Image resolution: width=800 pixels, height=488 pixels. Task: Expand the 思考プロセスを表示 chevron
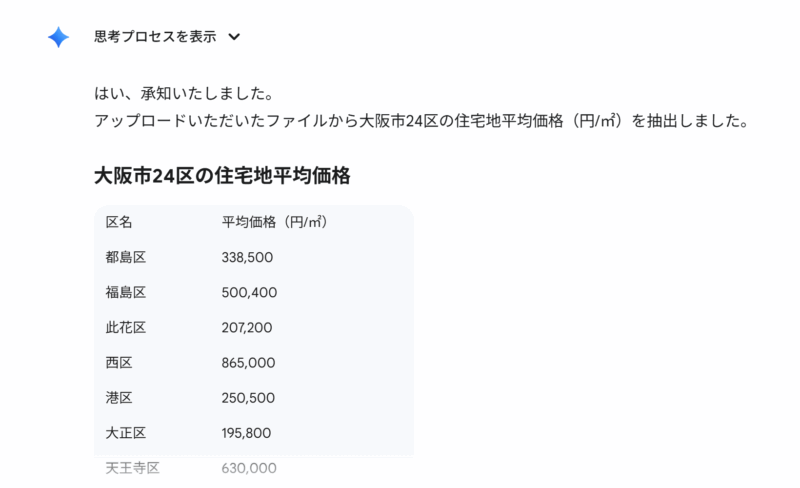click(x=234, y=37)
